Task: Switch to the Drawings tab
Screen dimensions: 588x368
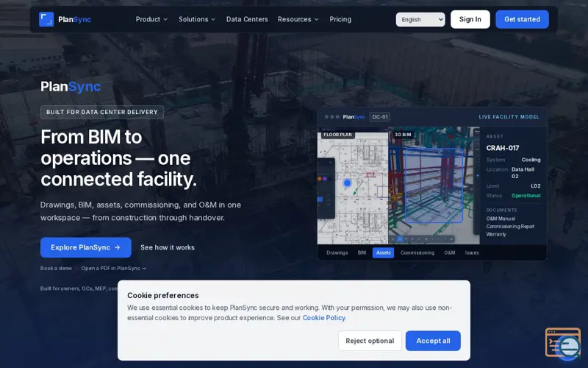Action: click(337, 252)
